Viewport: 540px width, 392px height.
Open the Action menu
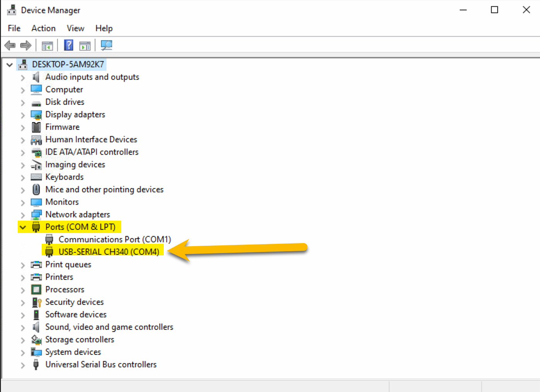tap(43, 28)
